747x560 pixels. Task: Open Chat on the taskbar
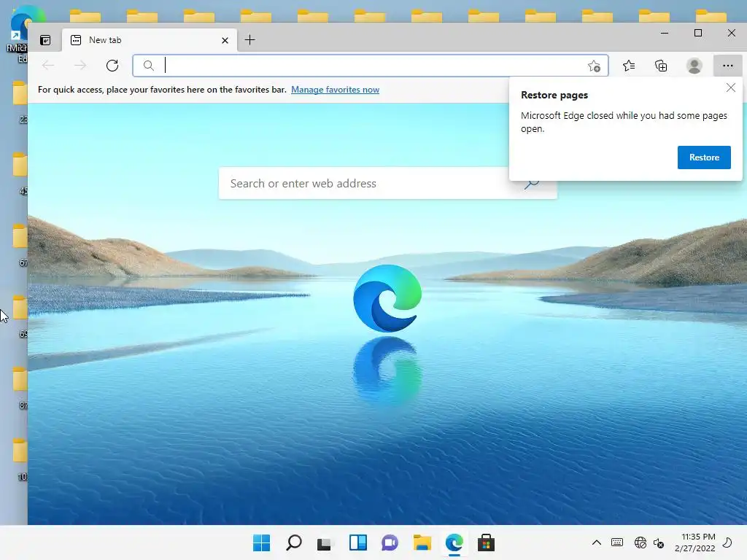click(390, 542)
